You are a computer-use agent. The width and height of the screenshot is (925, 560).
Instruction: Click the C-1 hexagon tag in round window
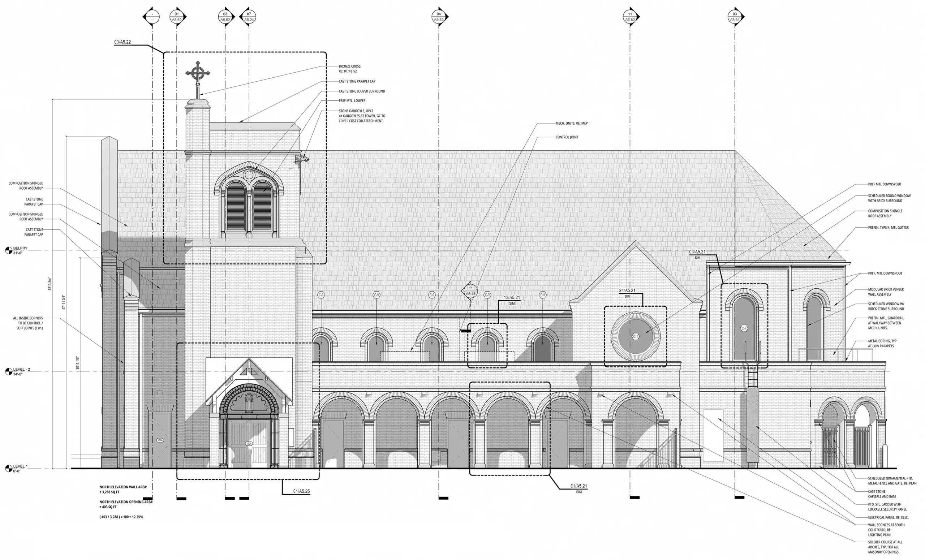click(636, 337)
